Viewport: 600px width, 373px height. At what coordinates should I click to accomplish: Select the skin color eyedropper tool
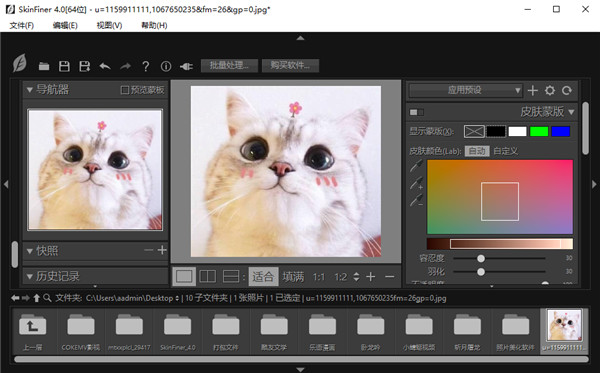tap(416, 166)
